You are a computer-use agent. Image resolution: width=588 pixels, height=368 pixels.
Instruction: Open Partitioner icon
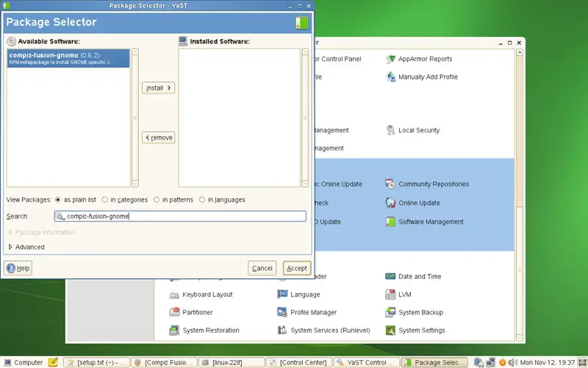tap(174, 312)
